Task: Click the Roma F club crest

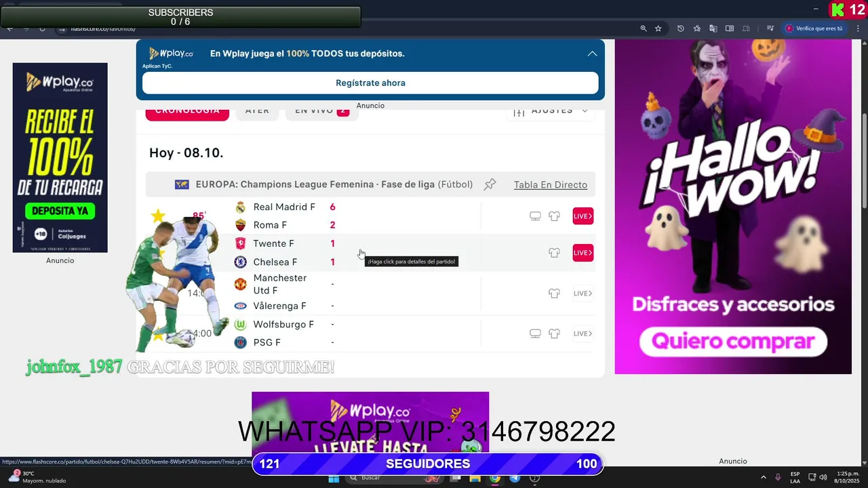Action: point(240,225)
